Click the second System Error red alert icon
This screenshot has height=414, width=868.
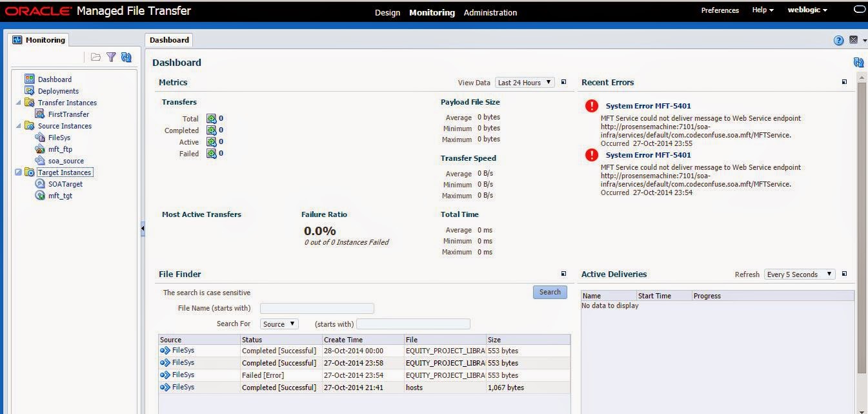[592, 155]
